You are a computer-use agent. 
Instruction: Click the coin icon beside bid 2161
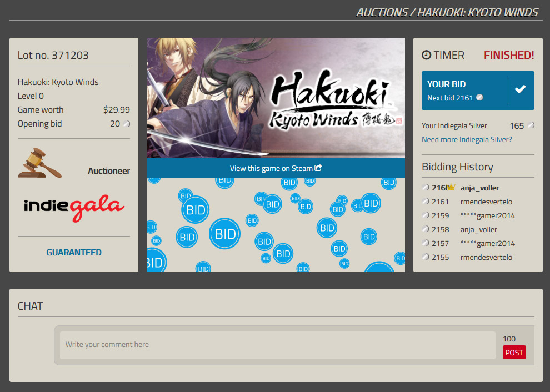[x=426, y=201]
